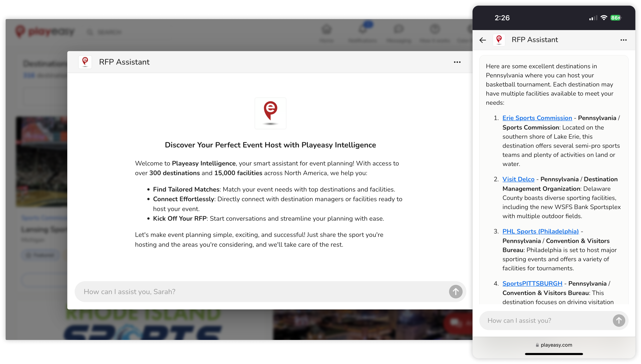Tap the back arrow on the mobile RFP Assistant
Viewport: 641px width, 364px height.
(483, 40)
